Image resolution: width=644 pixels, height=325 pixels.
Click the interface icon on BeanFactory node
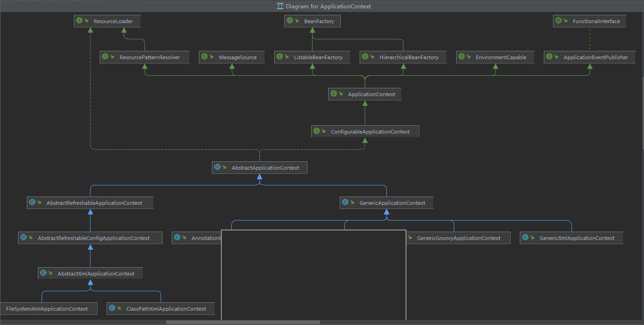(290, 21)
